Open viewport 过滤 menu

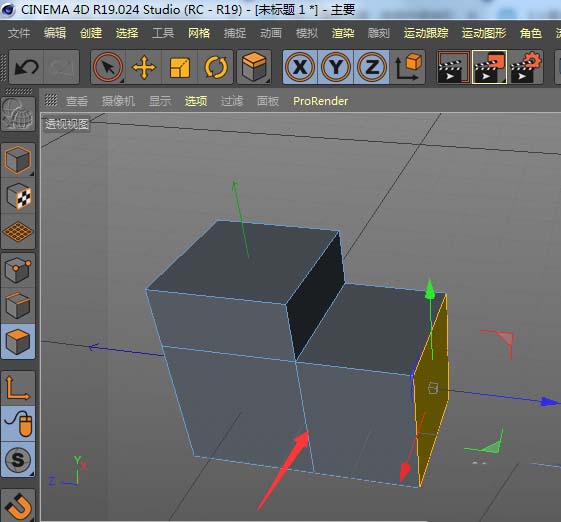pos(232,101)
